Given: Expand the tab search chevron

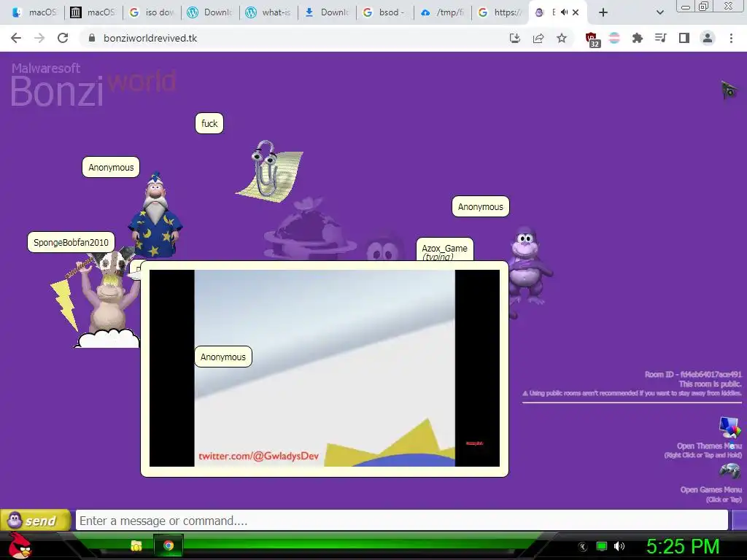Looking at the screenshot, I should click(x=659, y=12).
